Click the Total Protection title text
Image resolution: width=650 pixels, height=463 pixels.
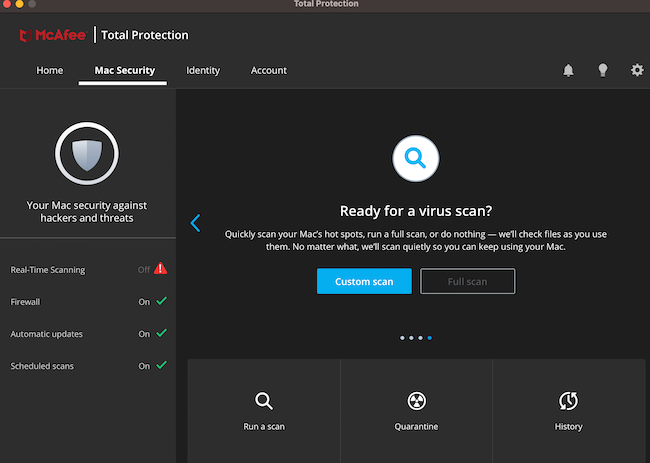pos(145,35)
